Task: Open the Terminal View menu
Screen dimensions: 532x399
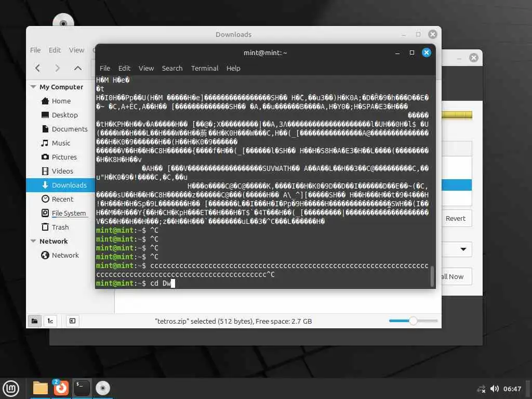Action: (146, 68)
